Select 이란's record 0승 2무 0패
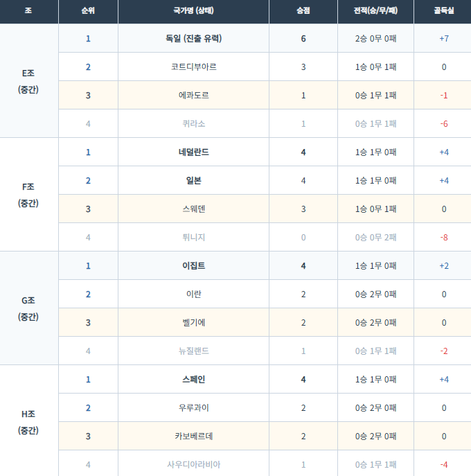The height and width of the screenshot is (476, 471). [375, 294]
